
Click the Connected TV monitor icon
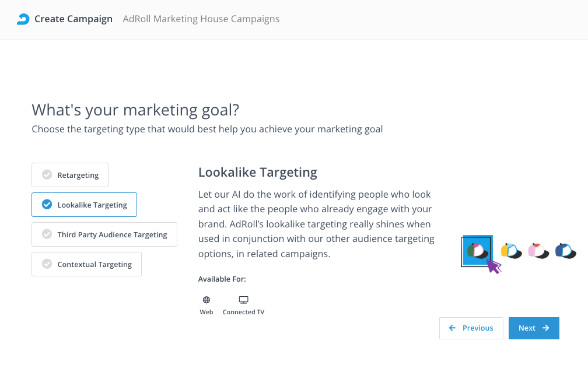tap(243, 300)
